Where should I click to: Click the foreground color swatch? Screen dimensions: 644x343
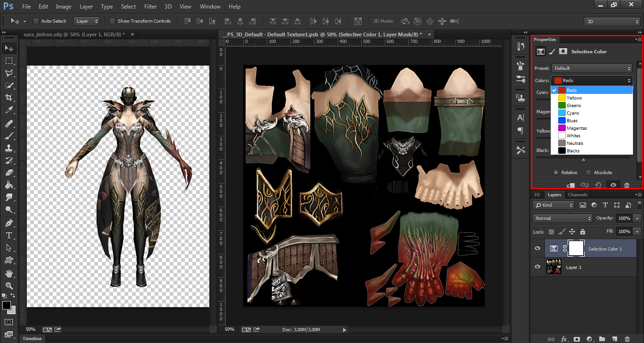click(x=7, y=305)
